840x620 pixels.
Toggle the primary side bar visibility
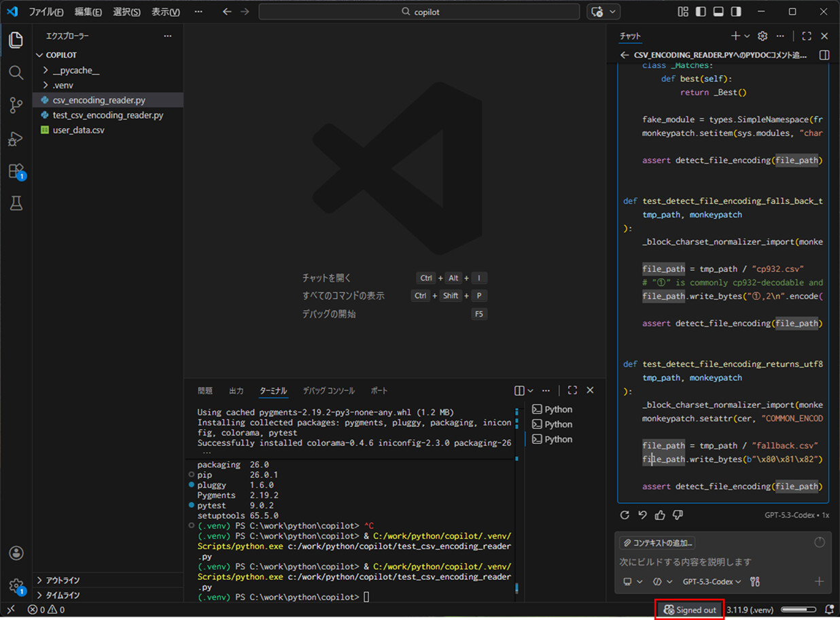(x=701, y=12)
